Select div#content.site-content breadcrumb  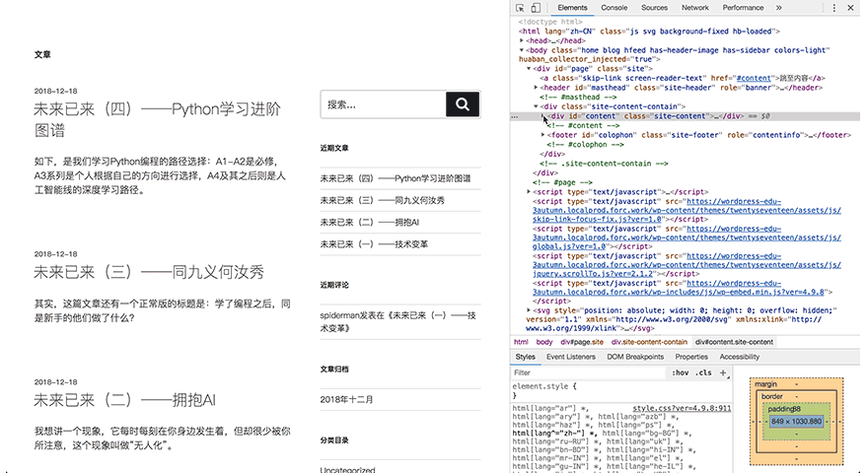pos(735,342)
